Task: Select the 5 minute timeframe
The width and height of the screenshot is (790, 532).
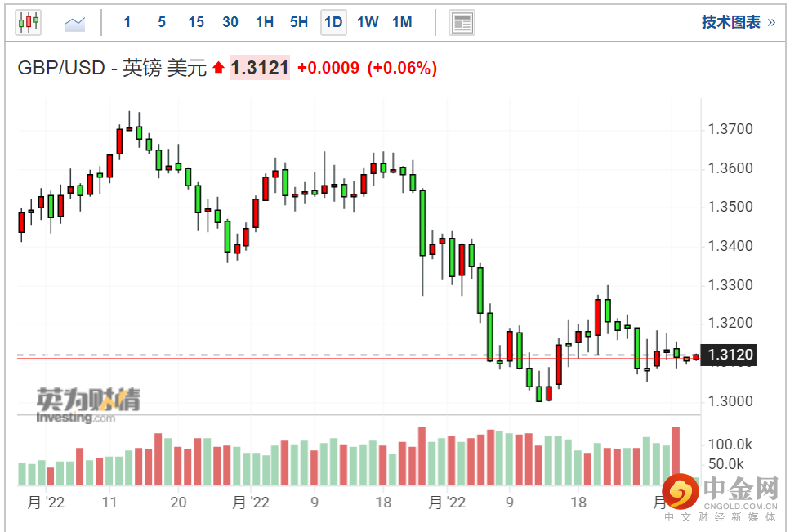Action: pyautogui.click(x=162, y=23)
